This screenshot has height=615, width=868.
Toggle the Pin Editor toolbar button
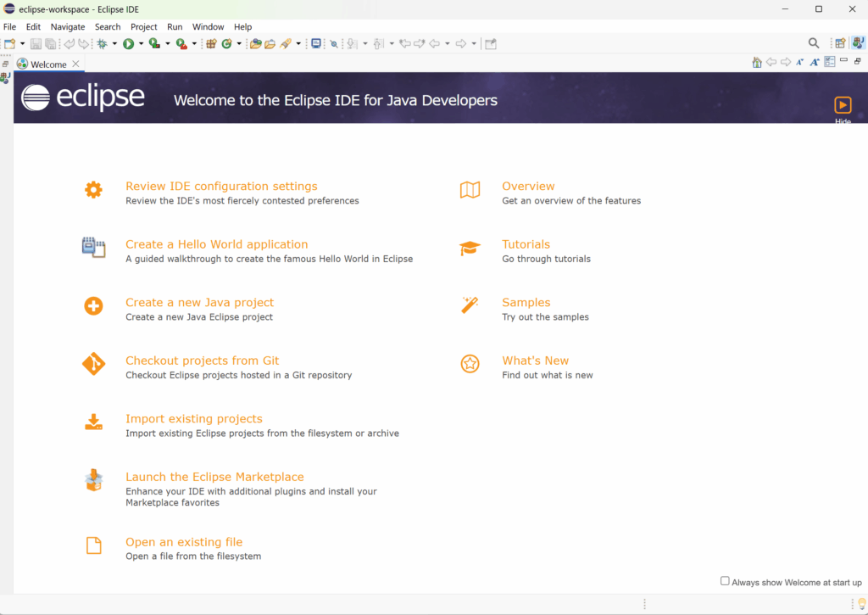[x=491, y=44]
